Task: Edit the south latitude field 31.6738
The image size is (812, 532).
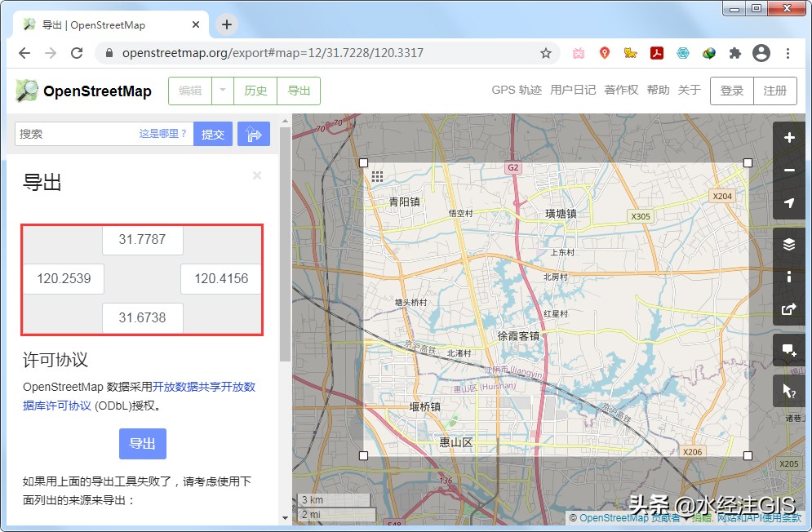Action: click(143, 317)
